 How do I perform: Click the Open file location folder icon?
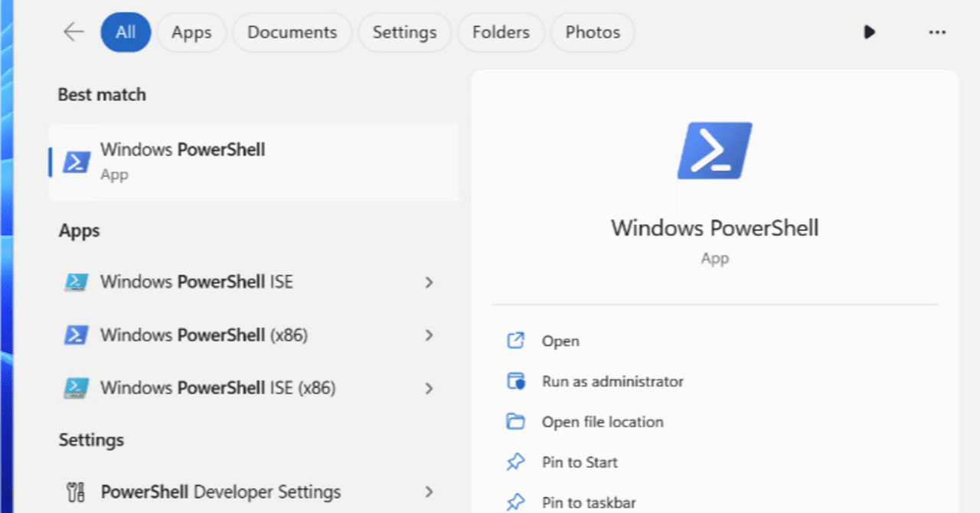coord(516,422)
